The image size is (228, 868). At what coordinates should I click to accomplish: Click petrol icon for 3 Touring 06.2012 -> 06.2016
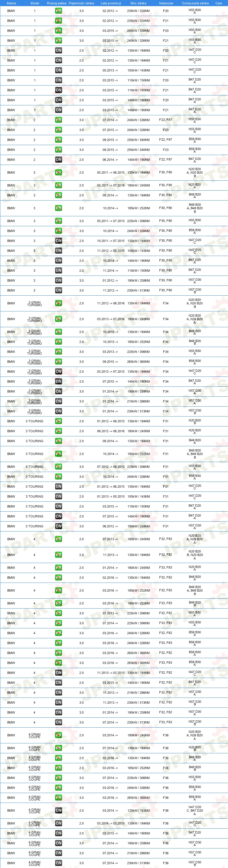(x=58, y=431)
